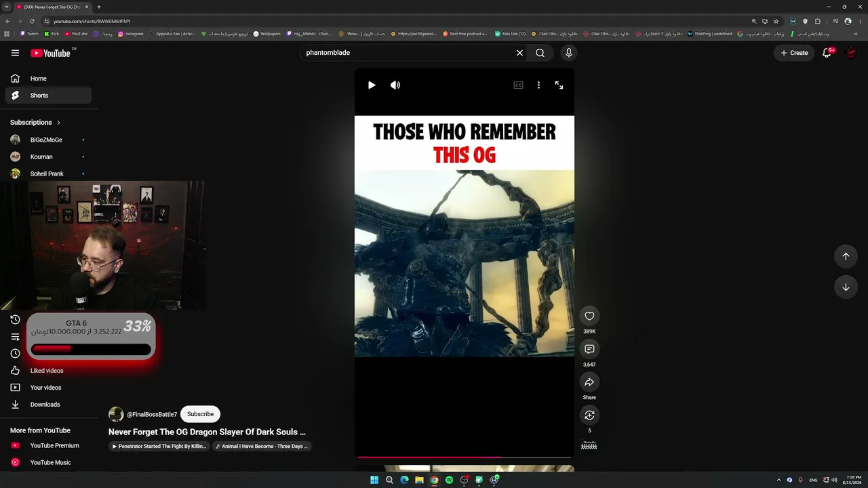Open the Bale Lite bookmark
The width and height of the screenshot is (868, 488).
511,34
